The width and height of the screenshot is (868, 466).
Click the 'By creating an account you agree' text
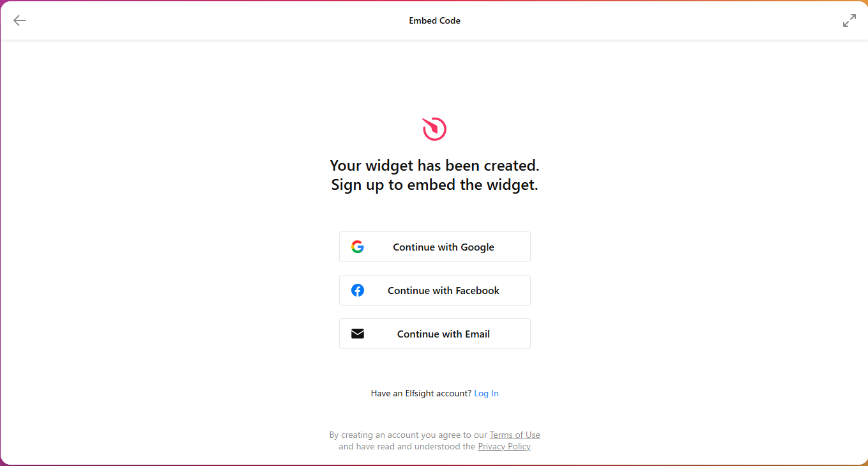[400, 435]
